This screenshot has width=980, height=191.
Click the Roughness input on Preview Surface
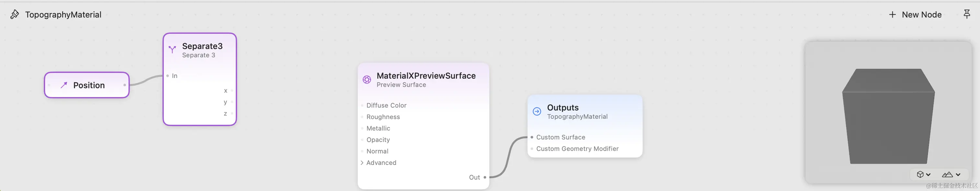[383, 117]
